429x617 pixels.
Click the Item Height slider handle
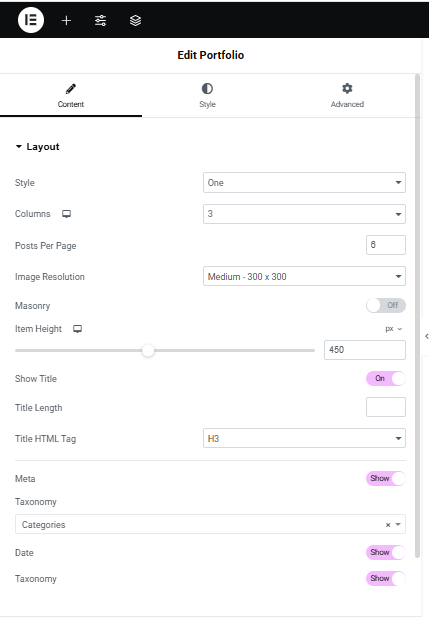(x=148, y=350)
